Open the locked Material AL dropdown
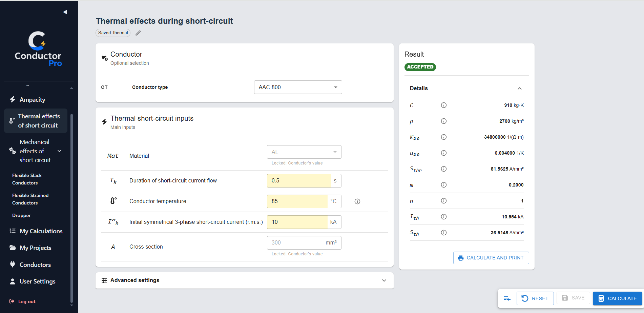 304,152
